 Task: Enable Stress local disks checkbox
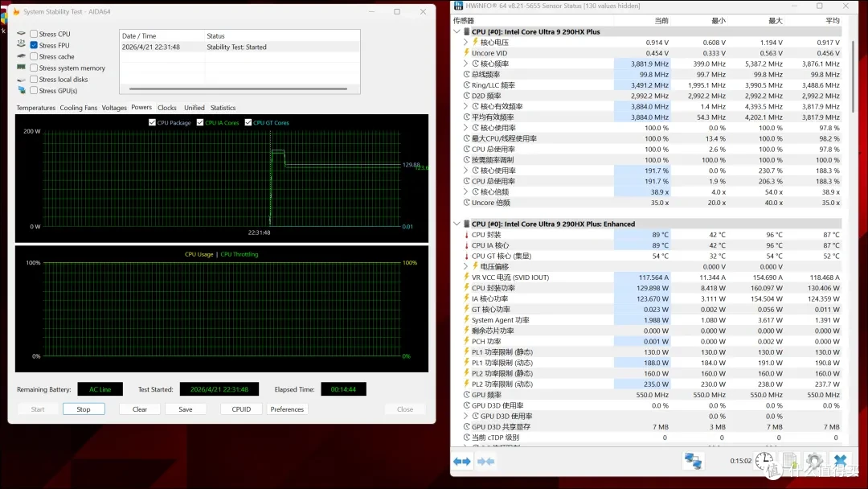[x=34, y=79]
